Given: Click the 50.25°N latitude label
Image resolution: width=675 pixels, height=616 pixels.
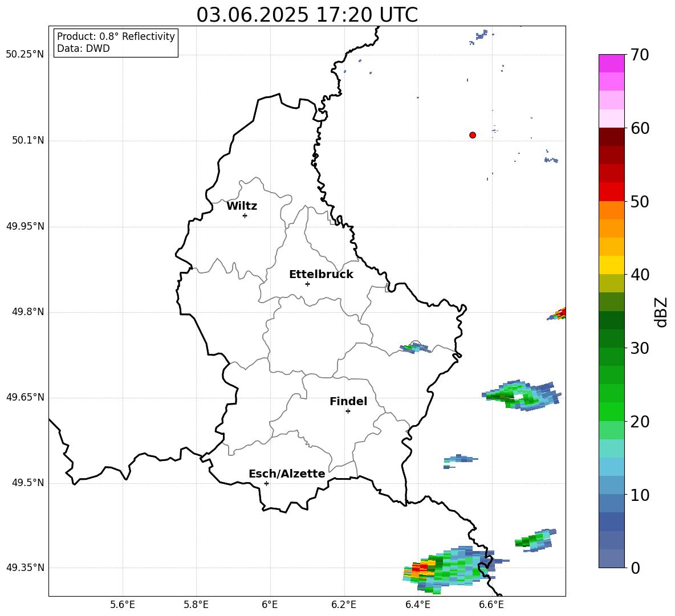Looking at the screenshot, I should coord(25,55).
